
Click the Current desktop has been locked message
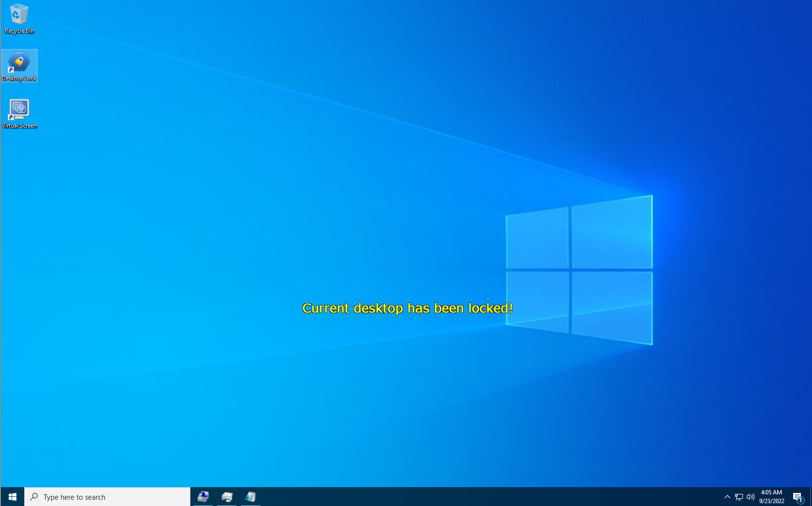tap(407, 308)
